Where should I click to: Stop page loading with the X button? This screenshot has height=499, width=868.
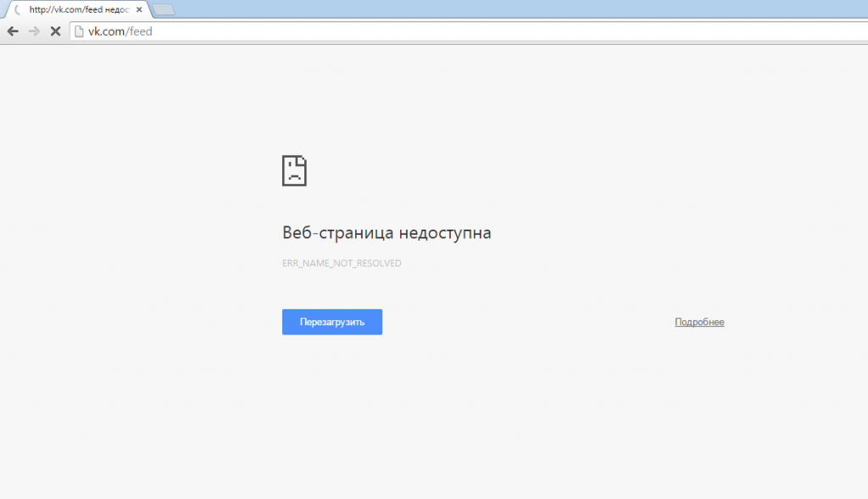55,31
